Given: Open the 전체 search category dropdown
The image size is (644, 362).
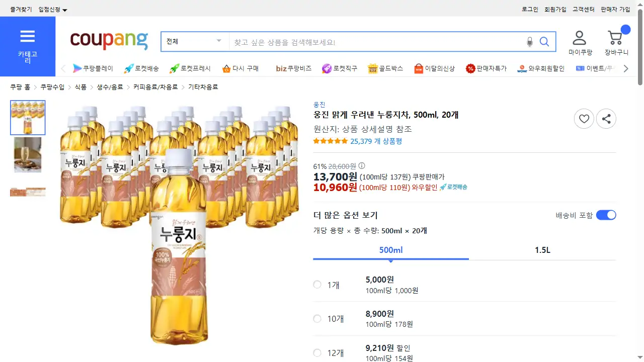Looking at the screenshot, I should 195,42.
